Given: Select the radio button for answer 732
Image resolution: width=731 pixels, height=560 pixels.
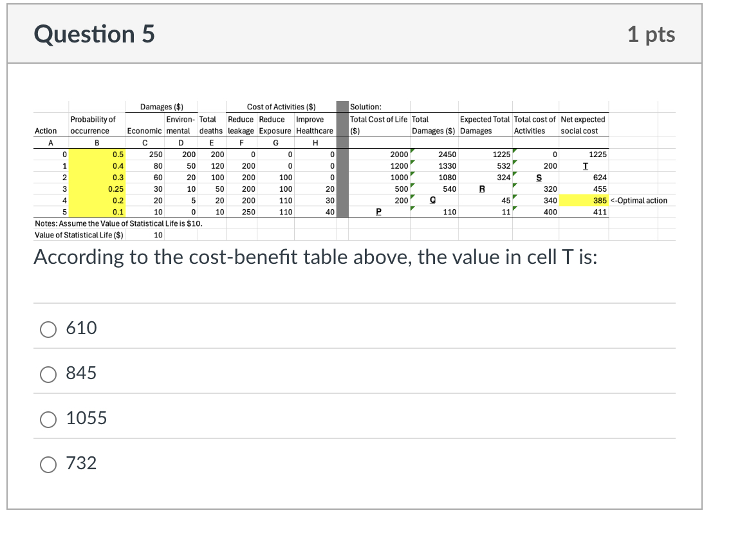Looking at the screenshot, I should coord(48,464).
